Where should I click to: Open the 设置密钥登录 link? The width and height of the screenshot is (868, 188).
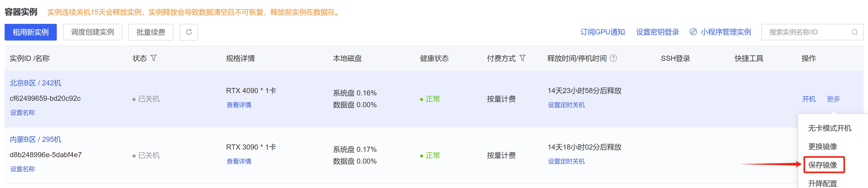657,32
